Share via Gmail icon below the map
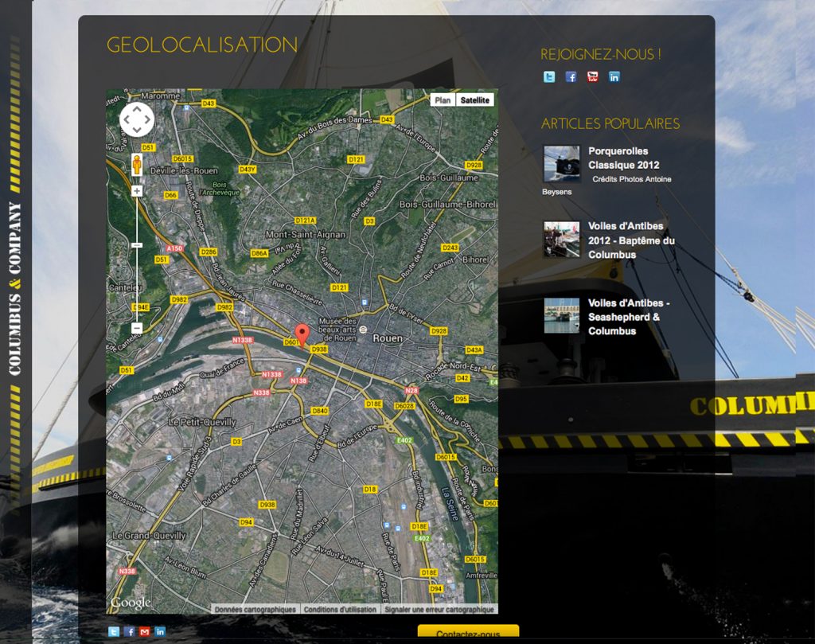This screenshot has height=644, width=815. [145, 631]
